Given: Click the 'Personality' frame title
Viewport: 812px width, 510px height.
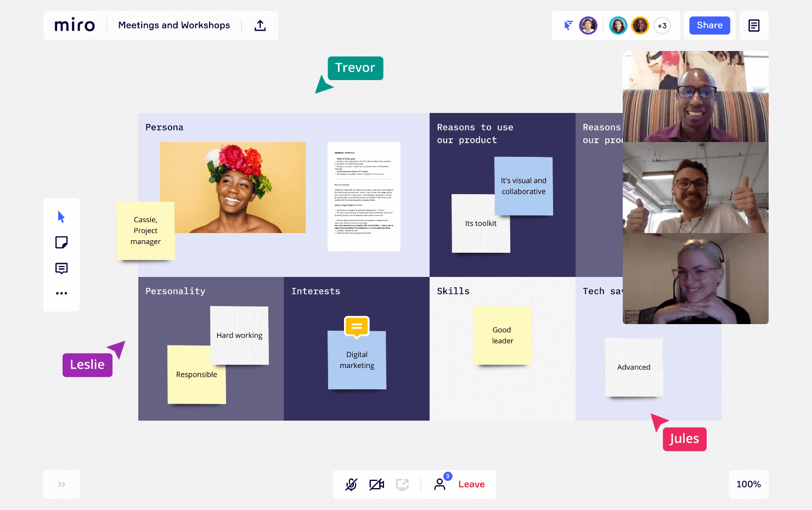Looking at the screenshot, I should [175, 291].
